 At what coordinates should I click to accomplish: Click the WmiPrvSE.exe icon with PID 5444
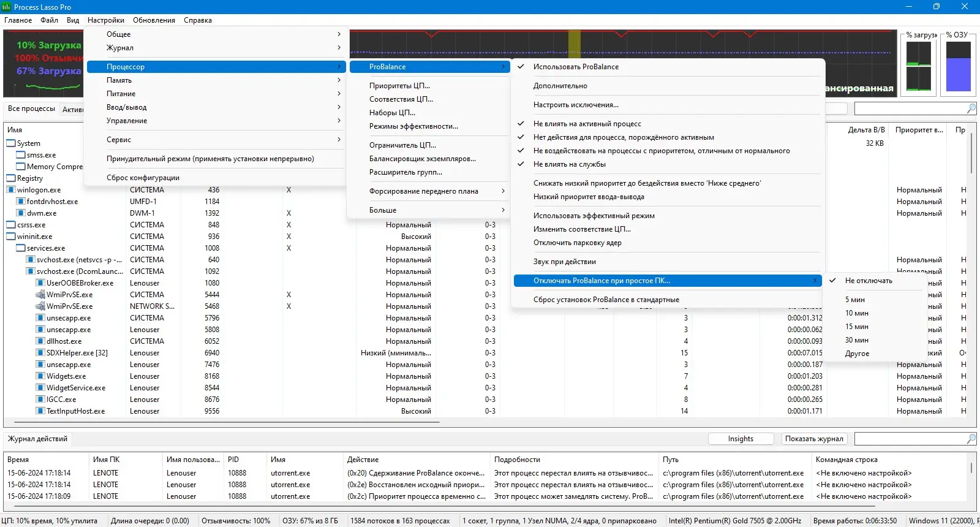(x=40, y=295)
